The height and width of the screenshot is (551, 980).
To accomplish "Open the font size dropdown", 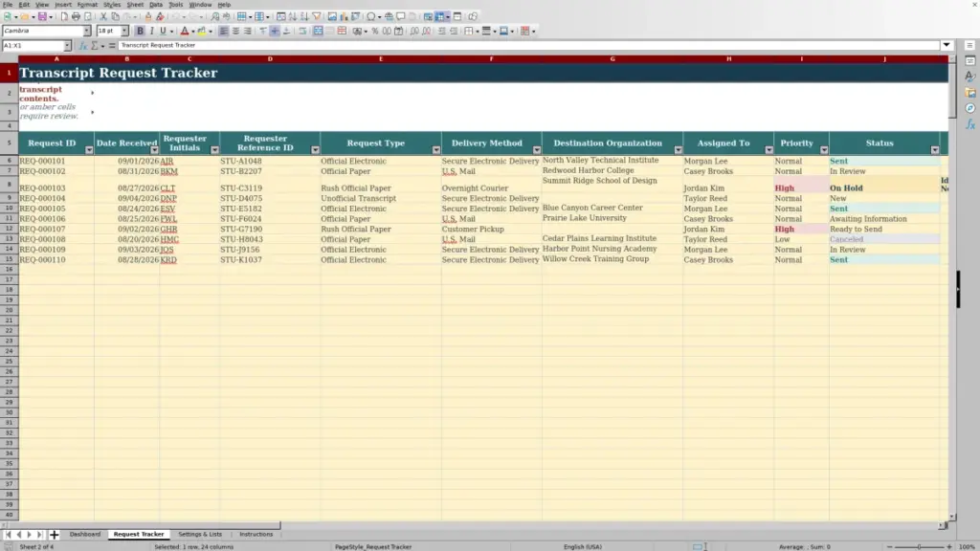I will (x=124, y=31).
